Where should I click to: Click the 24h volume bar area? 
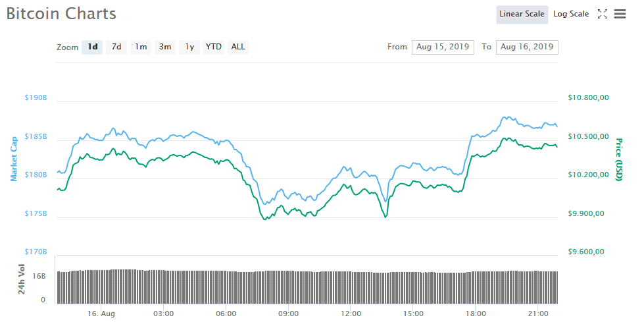pyautogui.click(x=307, y=287)
